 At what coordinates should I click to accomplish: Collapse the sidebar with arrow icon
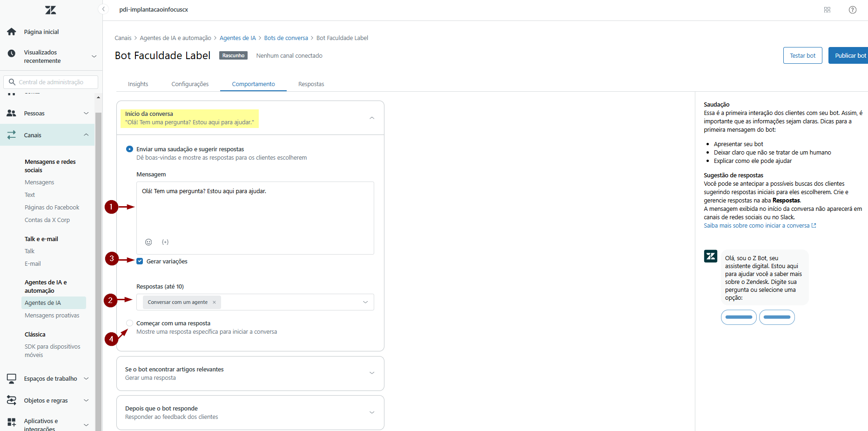coord(104,9)
